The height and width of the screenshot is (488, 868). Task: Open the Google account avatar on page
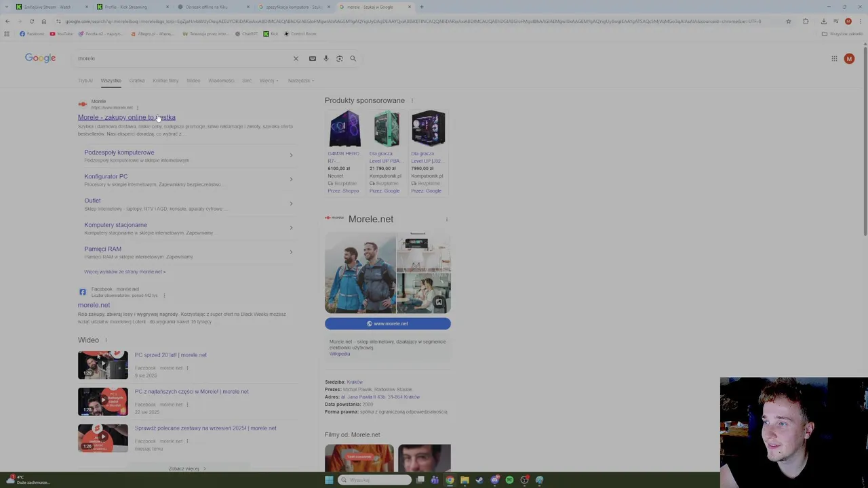tap(849, 58)
